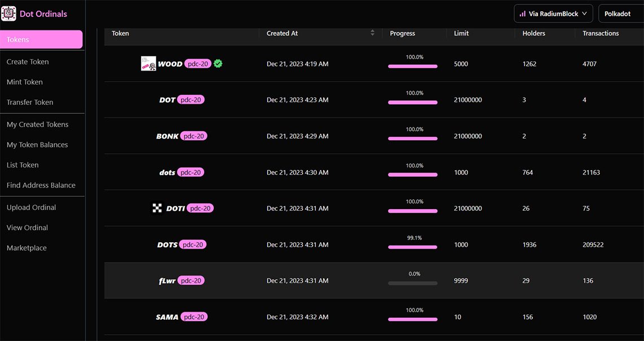Image resolution: width=644 pixels, height=341 pixels.
Task: Click the DOTI token checkered icon
Action: [x=157, y=209]
